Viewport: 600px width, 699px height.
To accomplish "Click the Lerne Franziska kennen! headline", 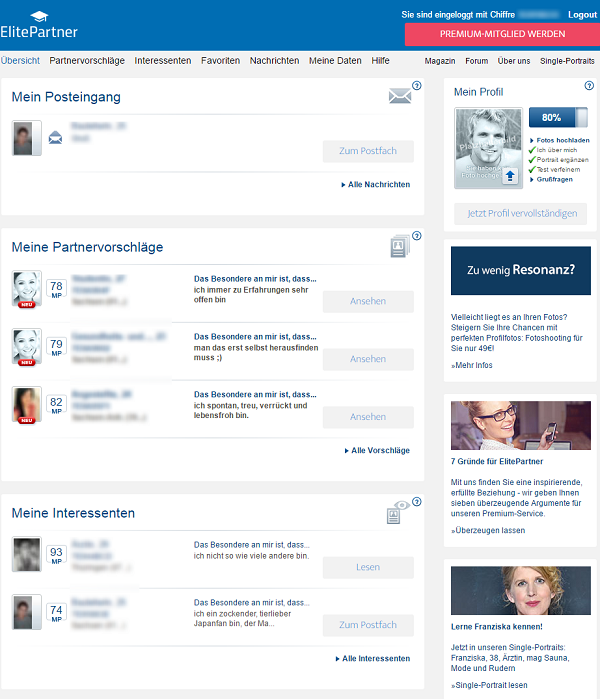I will tap(497, 627).
